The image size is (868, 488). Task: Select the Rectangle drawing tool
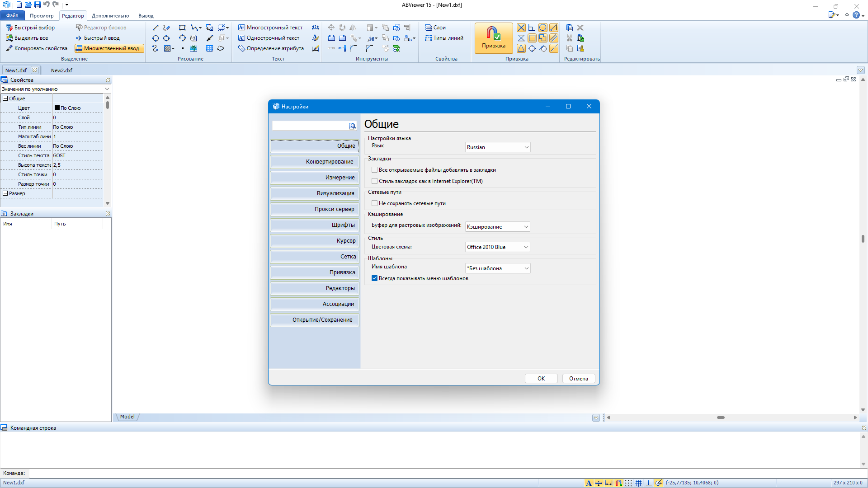182,28
